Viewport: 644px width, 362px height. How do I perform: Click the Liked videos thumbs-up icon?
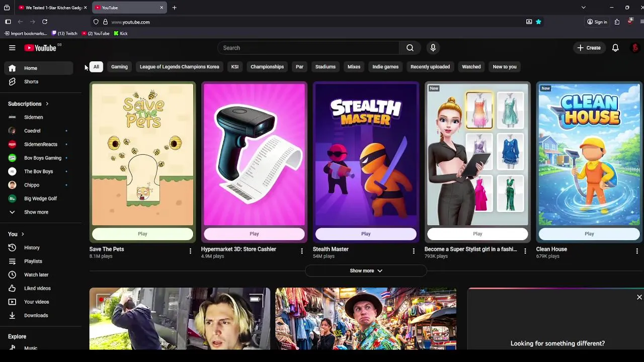[x=12, y=288]
